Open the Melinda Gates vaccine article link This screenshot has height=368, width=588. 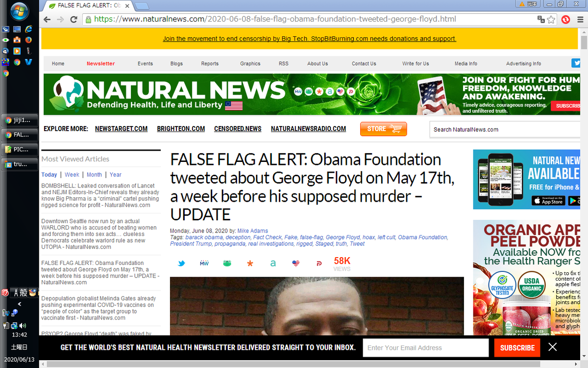point(99,308)
